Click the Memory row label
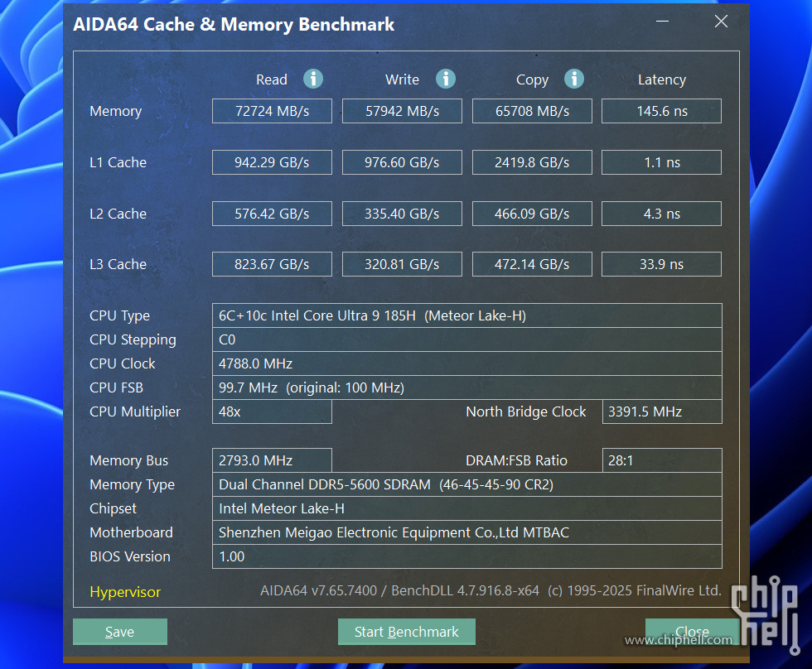The width and height of the screenshot is (812, 669). 115,111
